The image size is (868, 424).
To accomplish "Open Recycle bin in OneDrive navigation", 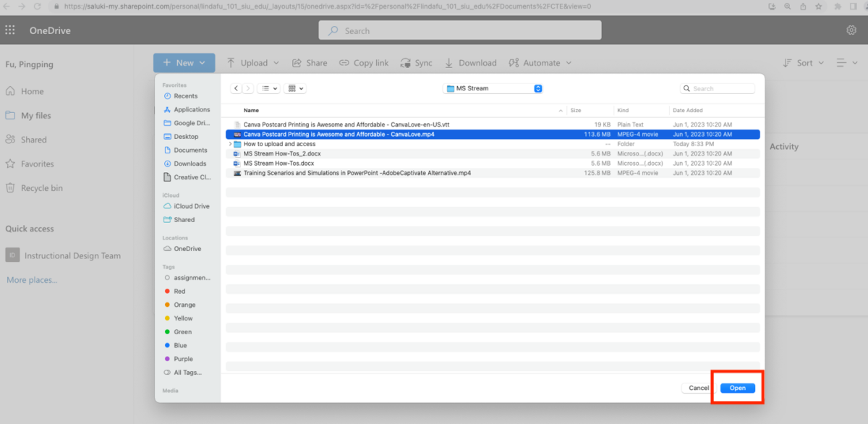I will (34, 188).
